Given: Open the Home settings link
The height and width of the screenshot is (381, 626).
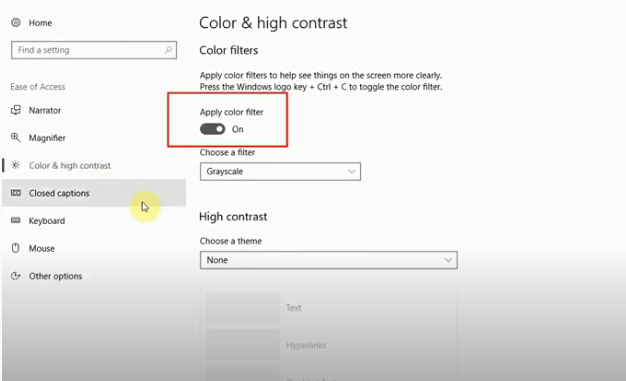Looking at the screenshot, I should pos(40,23).
